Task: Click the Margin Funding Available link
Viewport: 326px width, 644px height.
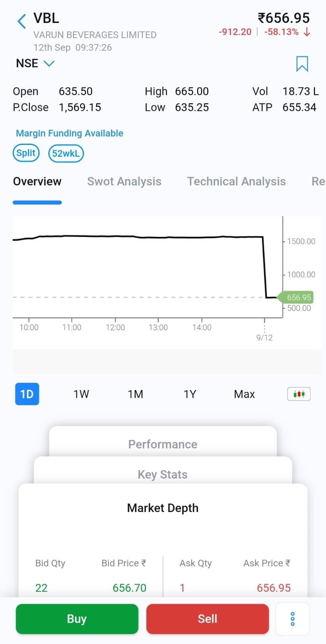Action: [70, 133]
